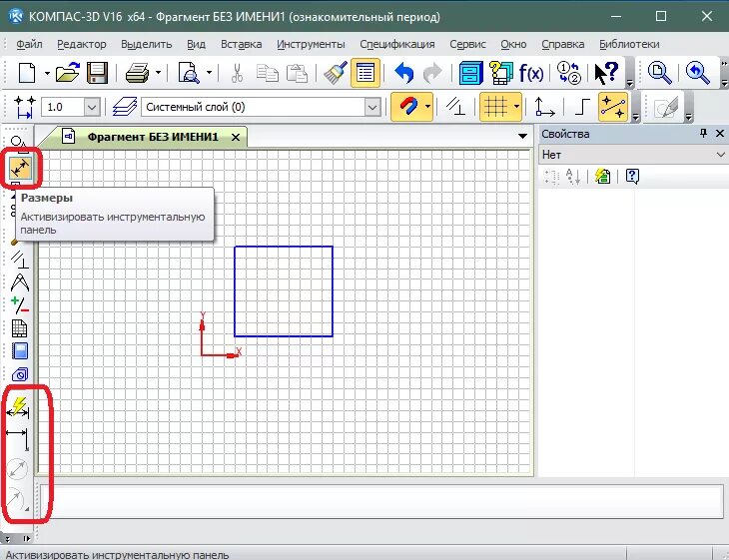Open the Библиотеки menu
Image resolution: width=729 pixels, height=560 pixels.
[x=629, y=44]
